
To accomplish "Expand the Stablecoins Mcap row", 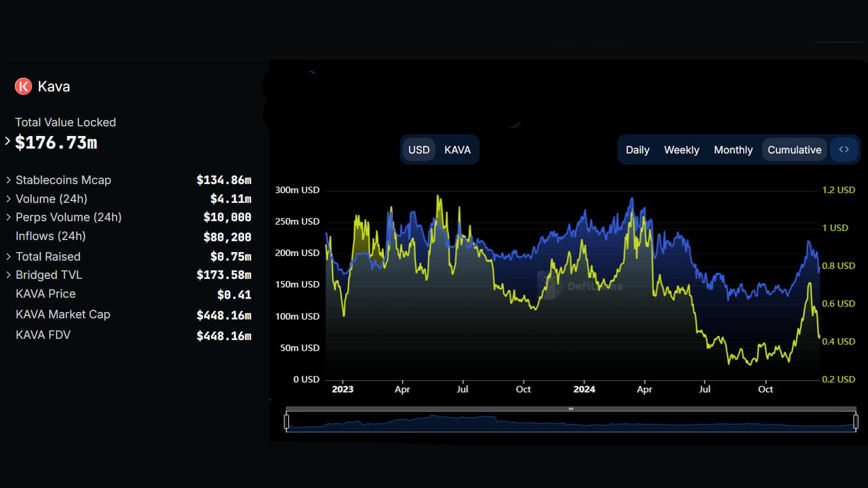I will (8, 180).
